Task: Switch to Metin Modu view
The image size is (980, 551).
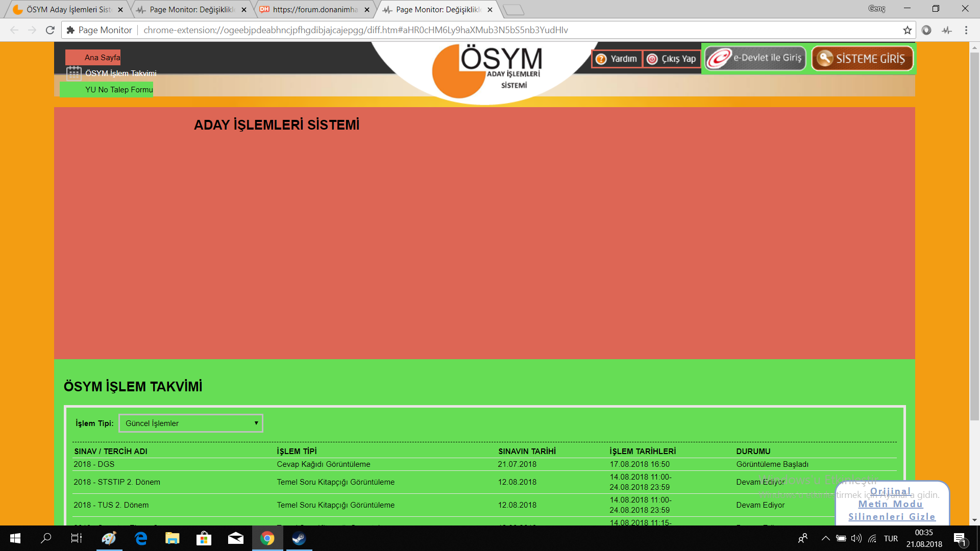Action: (890, 504)
